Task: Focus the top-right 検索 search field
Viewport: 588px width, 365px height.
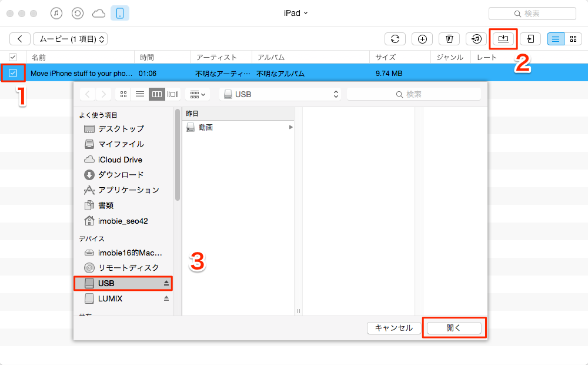Action: (532, 14)
